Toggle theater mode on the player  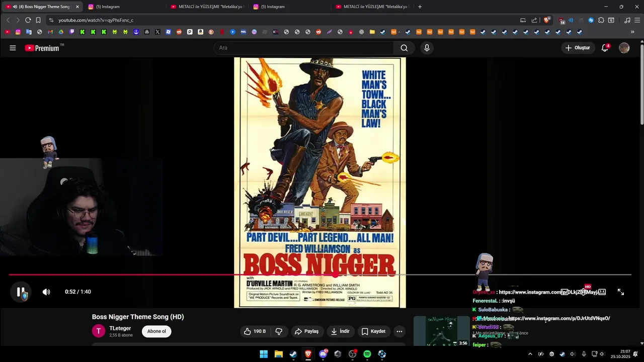(x=602, y=292)
